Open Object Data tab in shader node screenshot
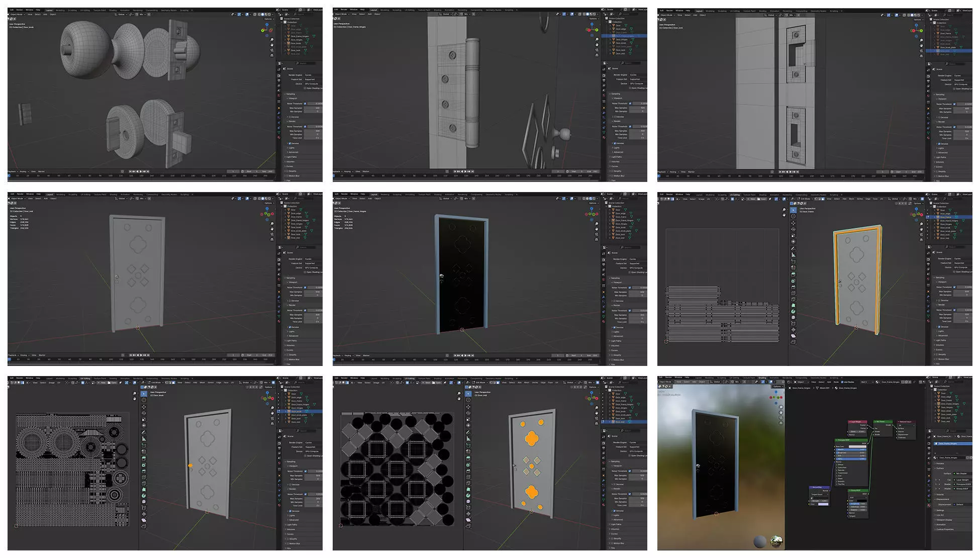The height and width of the screenshot is (558, 980). (929, 500)
